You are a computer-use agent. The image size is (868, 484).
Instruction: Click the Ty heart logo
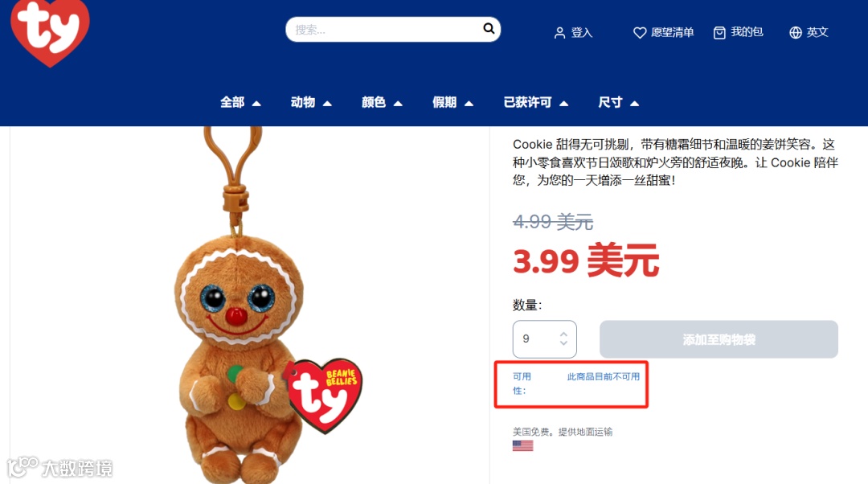(x=50, y=32)
